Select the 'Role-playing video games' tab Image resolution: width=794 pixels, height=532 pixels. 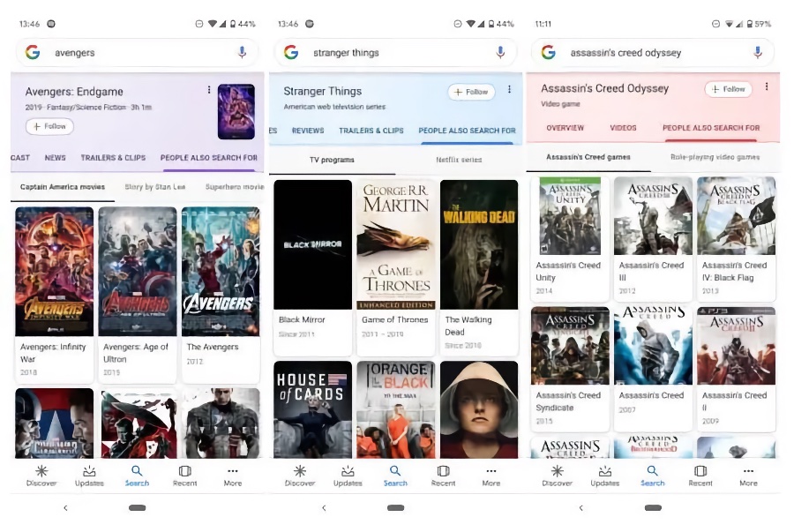tap(715, 157)
